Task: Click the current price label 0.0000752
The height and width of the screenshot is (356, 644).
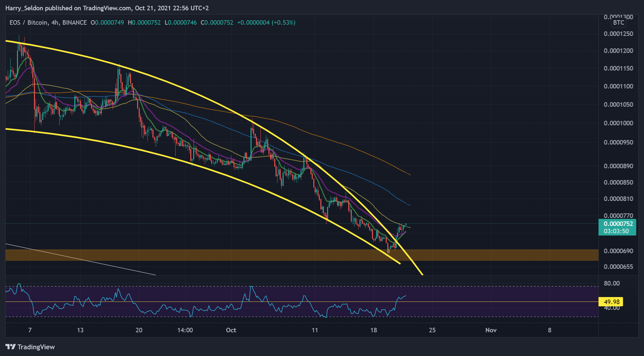Action: 618,224
